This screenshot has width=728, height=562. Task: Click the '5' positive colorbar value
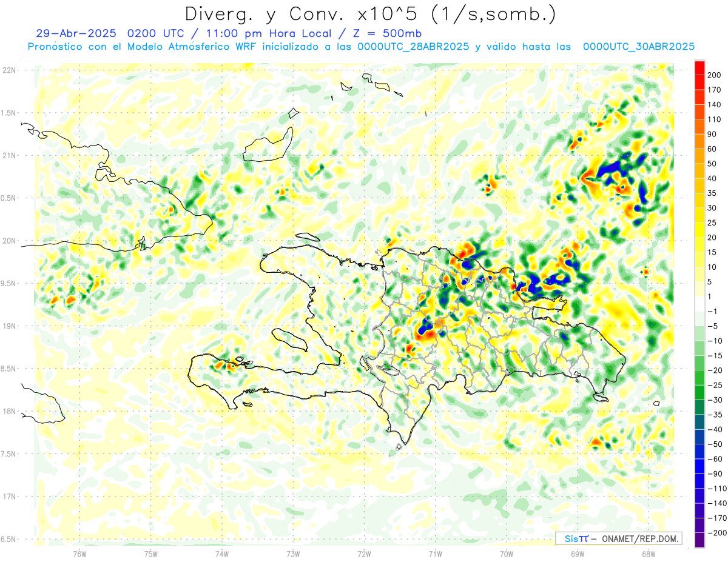click(711, 282)
